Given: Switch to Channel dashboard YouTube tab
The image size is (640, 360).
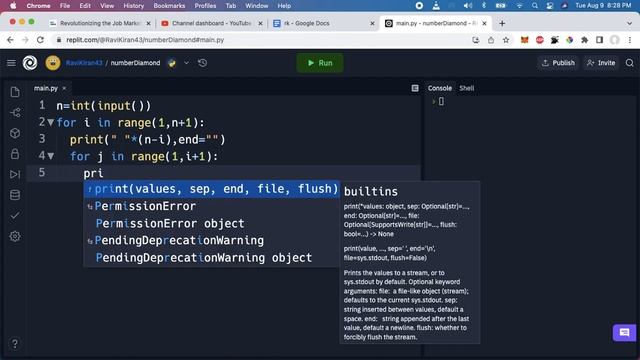Looking at the screenshot, I should pyautogui.click(x=211, y=23).
